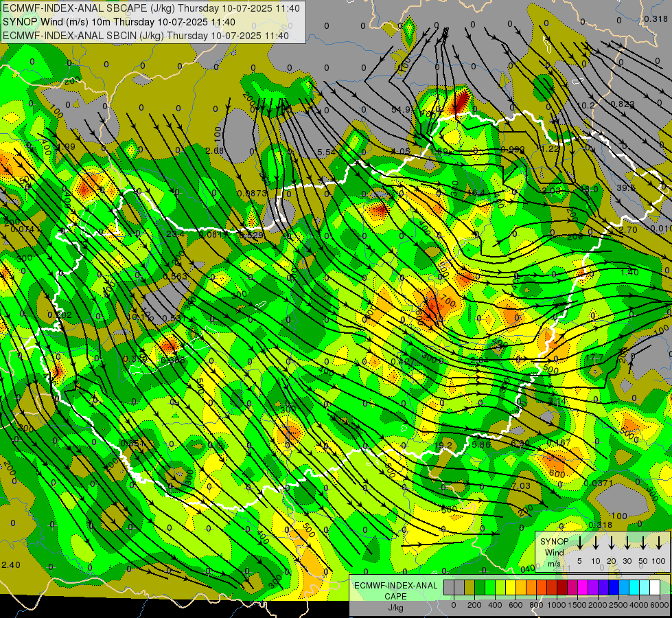The width and height of the screenshot is (672, 618).
Task: Click the 50 m/s wind arrow in SYNOP legend
Action: (x=643, y=543)
